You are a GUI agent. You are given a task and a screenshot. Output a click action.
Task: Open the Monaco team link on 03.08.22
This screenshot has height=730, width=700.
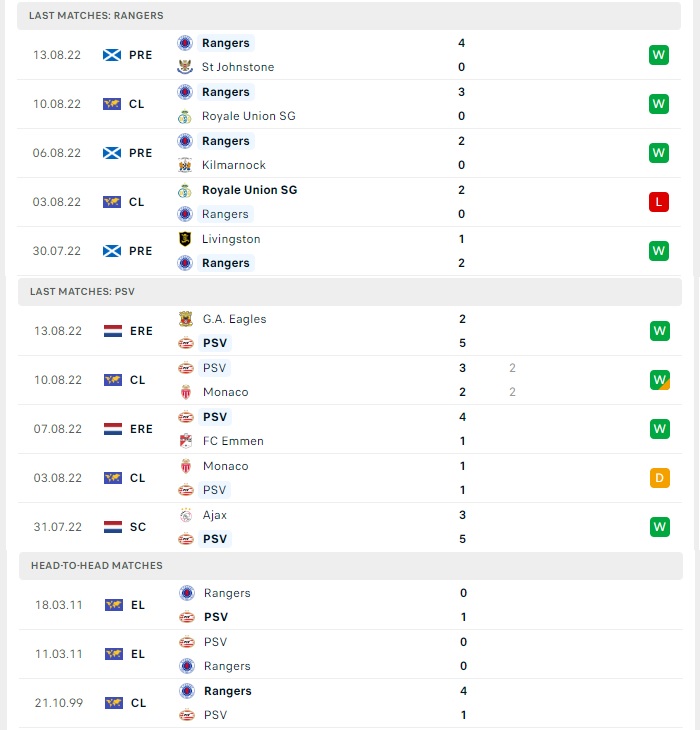pyautogui.click(x=226, y=466)
